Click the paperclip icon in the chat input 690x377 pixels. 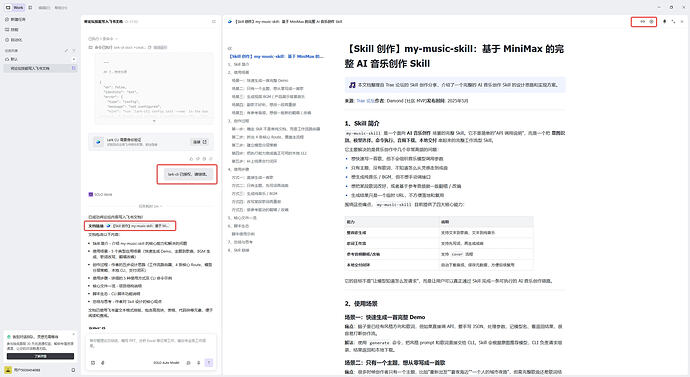point(103,362)
